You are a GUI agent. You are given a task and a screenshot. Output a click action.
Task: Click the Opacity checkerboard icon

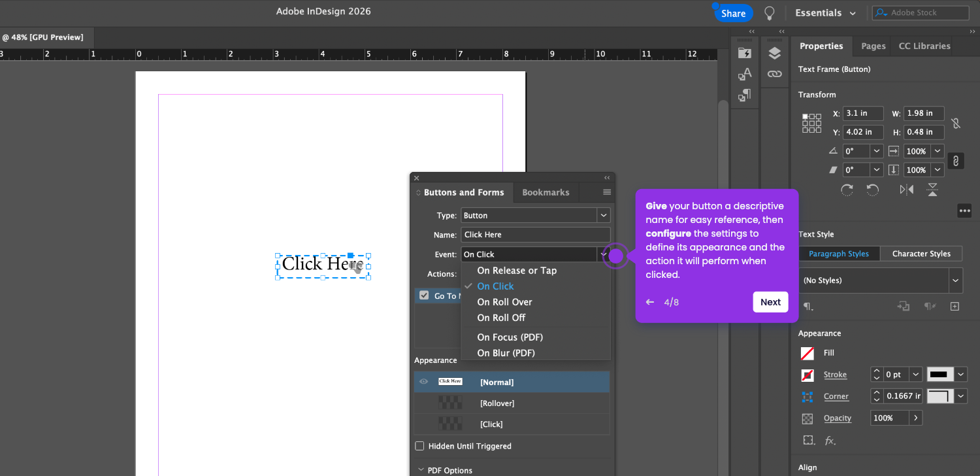[x=808, y=418]
